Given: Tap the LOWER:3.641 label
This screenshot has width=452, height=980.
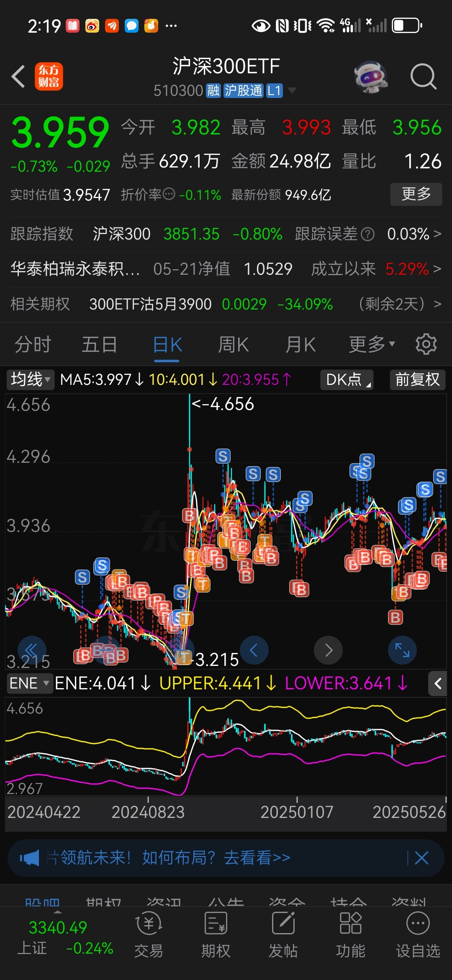Looking at the screenshot, I should tap(346, 683).
